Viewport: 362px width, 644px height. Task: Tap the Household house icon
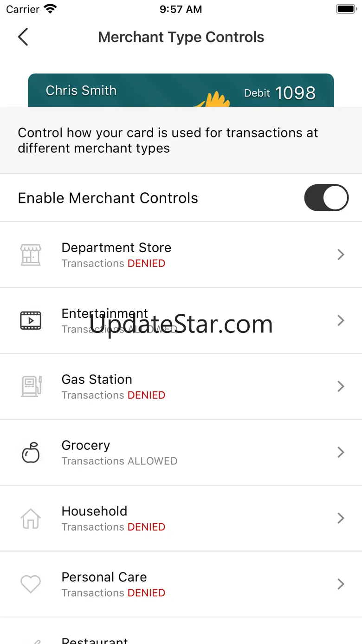tap(31, 518)
